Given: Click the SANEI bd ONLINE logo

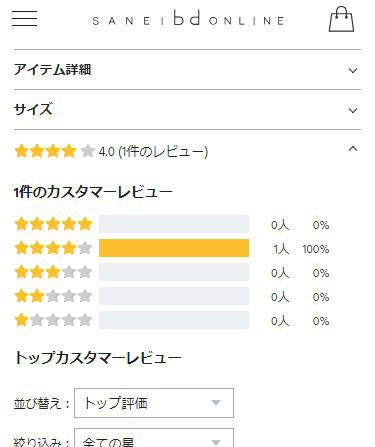Looking at the screenshot, I should (x=188, y=19).
